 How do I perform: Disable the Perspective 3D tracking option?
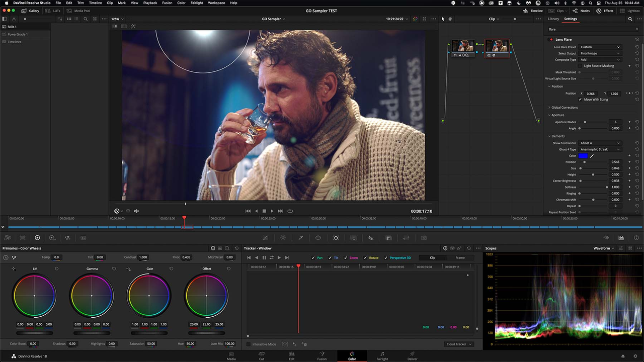click(x=386, y=257)
